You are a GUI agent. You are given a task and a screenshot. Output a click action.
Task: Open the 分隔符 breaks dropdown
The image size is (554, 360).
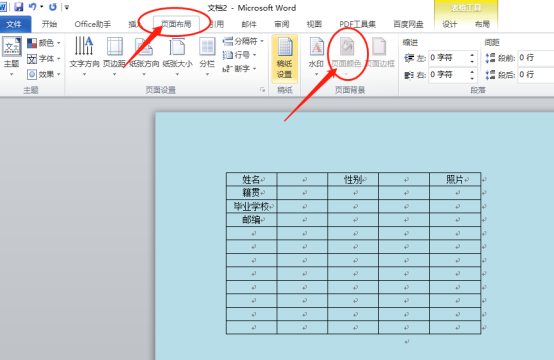pos(243,41)
